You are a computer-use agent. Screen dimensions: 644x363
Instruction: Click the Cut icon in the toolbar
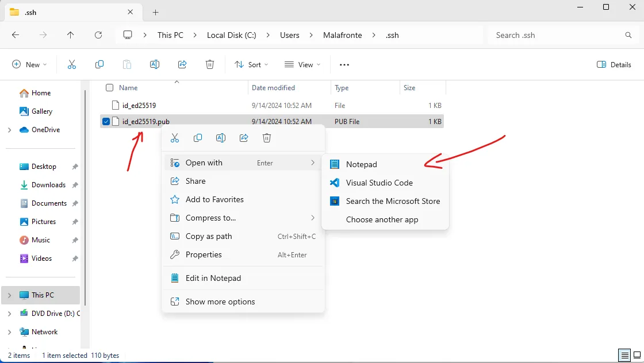click(72, 64)
